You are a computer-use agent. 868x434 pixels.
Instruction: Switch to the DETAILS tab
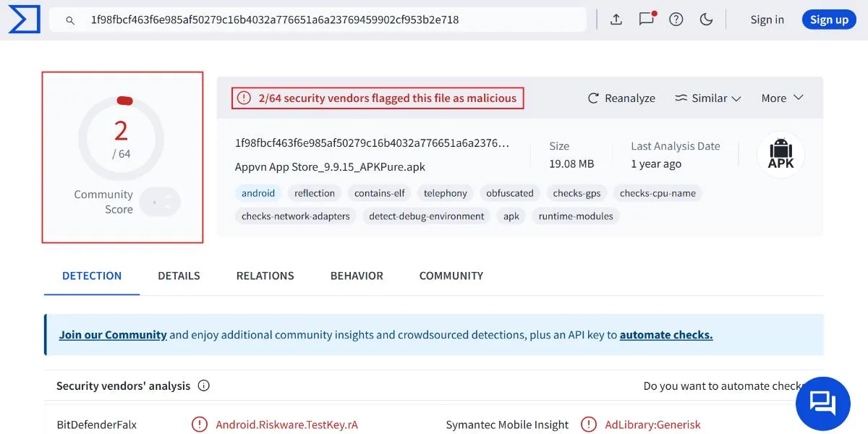point(179,276)
